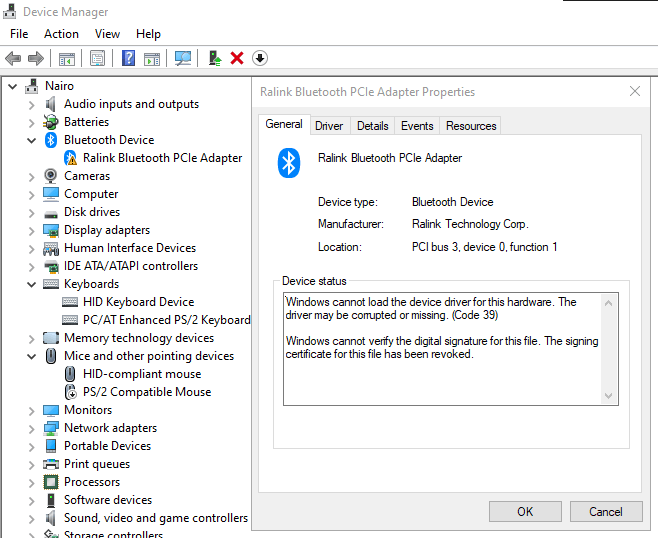The width and height of the screenshot is (658, 538).
Task: Click the Back arrow in toolbar
Action: [13, 58]
